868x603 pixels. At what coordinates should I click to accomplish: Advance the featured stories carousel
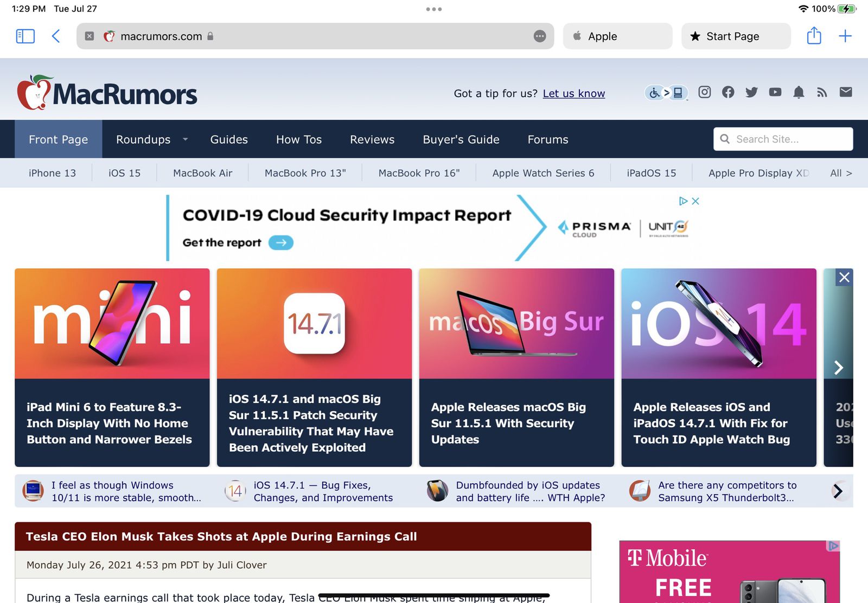tap(839, 368)
